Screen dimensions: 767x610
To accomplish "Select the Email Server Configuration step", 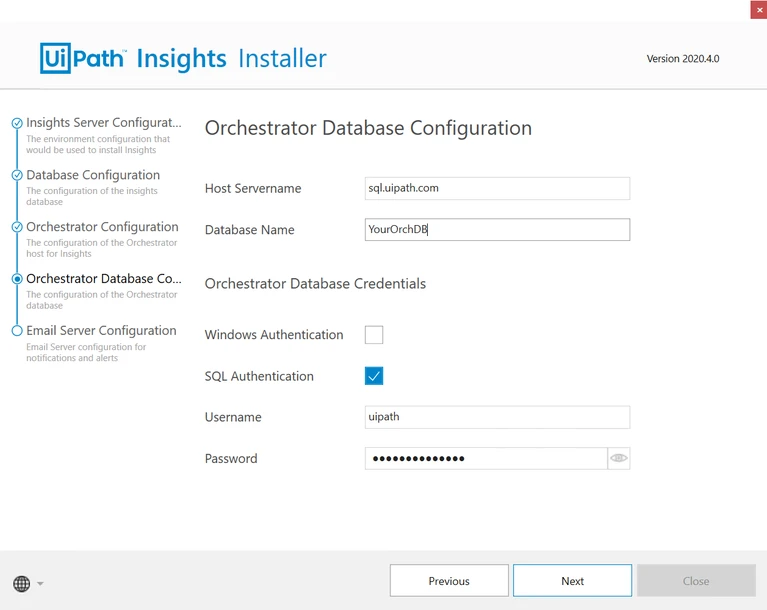I will (x=101, y=331).
